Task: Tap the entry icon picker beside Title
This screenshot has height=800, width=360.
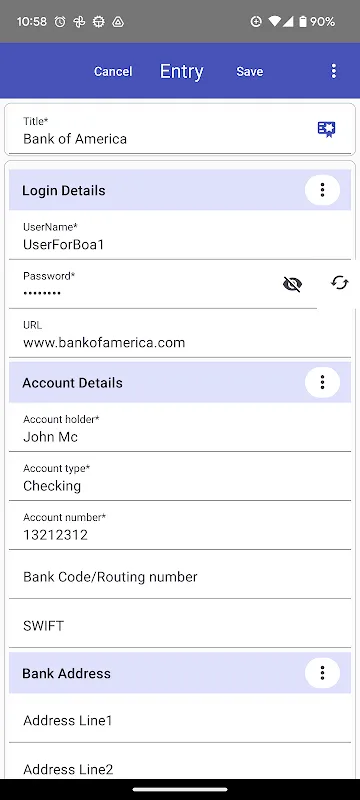Action: [x=326, y=130]
